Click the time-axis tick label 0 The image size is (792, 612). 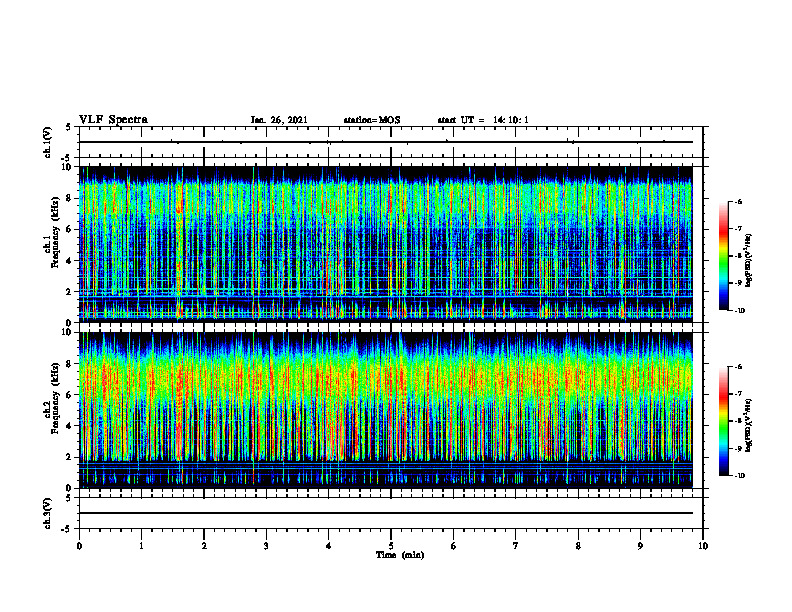[79, 546]
